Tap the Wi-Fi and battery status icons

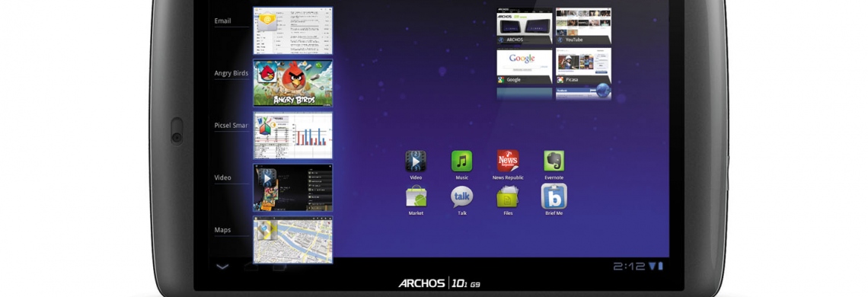[656, 267]
